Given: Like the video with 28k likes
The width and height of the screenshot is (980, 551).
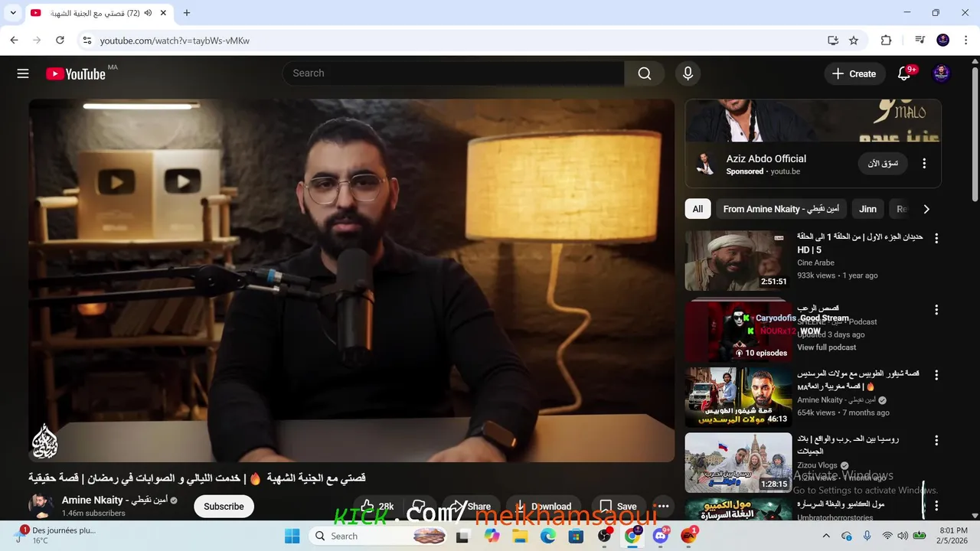Looking at the screenshot, I should click(x=377, y=507).
